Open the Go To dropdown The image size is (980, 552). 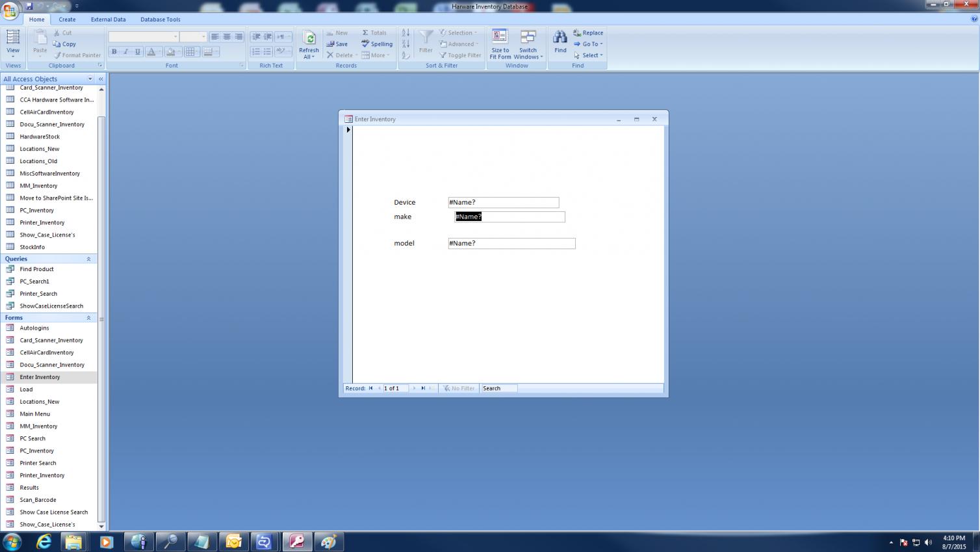588,44
